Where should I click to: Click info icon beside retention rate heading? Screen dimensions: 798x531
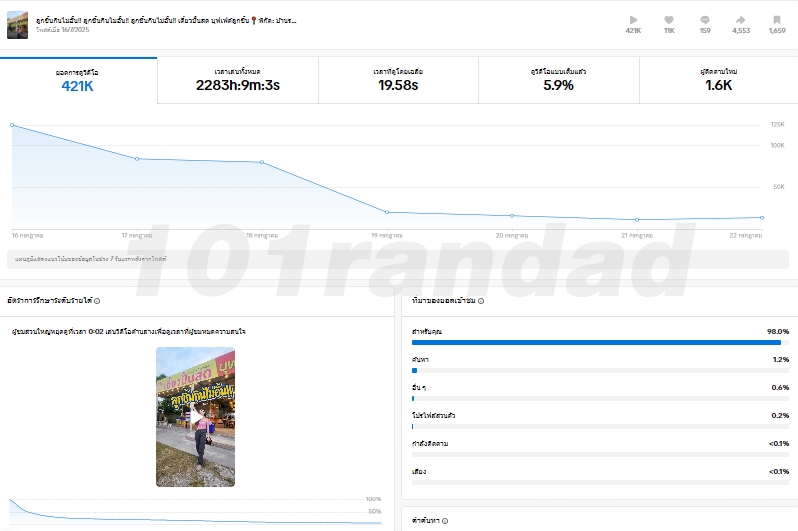point(97,301)
